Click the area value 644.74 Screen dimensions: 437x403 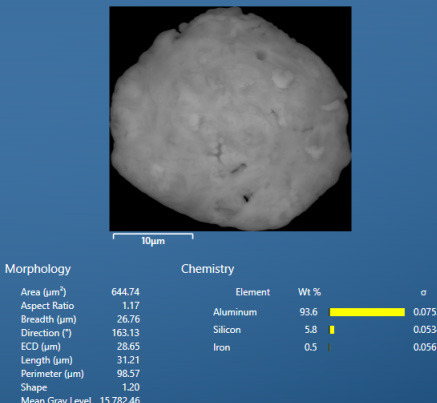click(125, 292)
